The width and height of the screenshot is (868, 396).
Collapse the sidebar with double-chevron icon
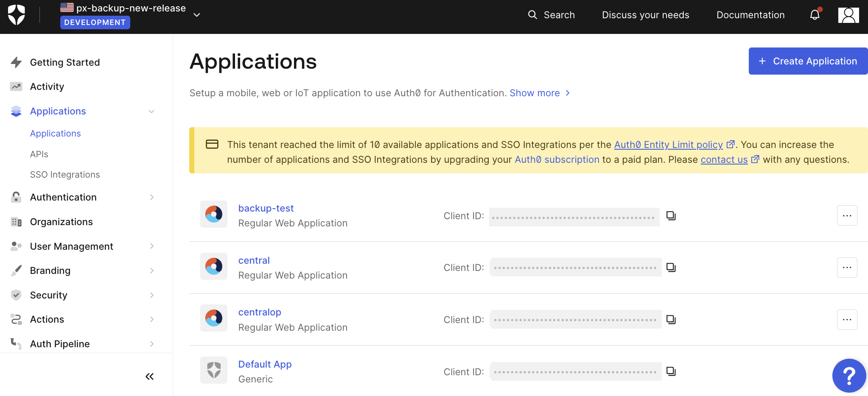[149, 376]
